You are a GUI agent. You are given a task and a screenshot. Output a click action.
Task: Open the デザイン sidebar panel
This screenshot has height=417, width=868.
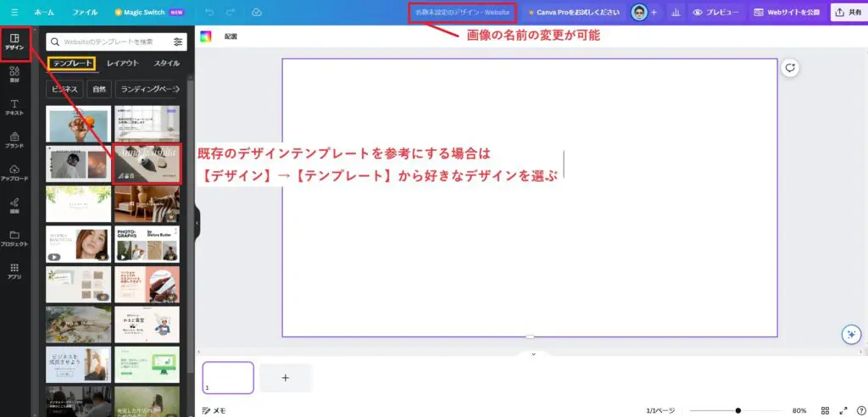(14, 42)
